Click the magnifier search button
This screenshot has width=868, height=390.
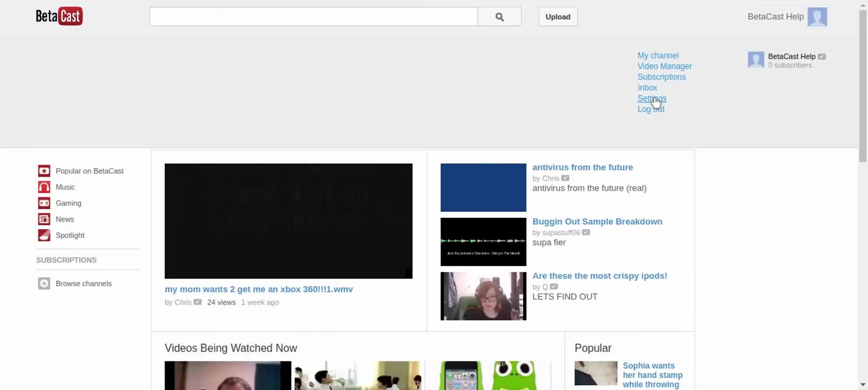point(499,17)
